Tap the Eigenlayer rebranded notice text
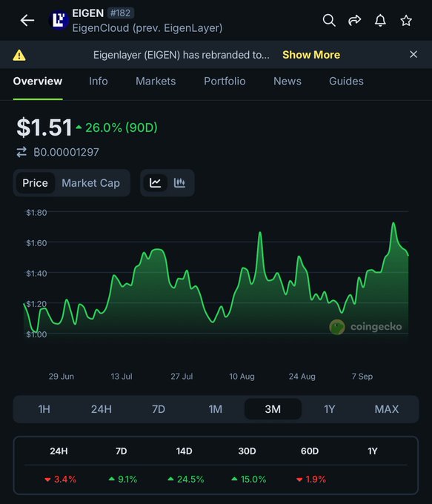Screen dimensions: 432x504 (182, 55)
